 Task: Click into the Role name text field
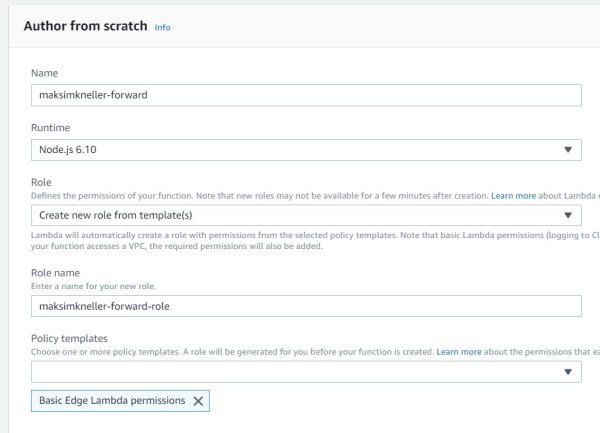(306, 306)
